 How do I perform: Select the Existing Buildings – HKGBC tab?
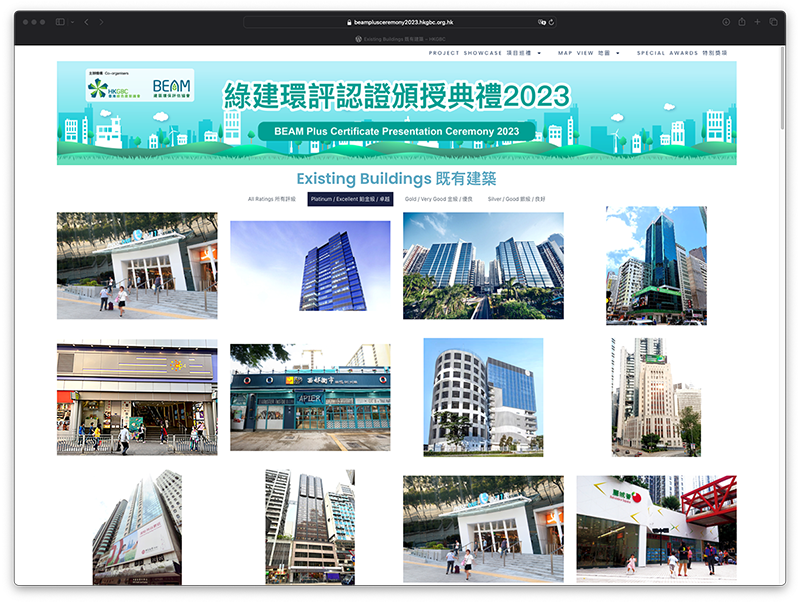(400, 39)
